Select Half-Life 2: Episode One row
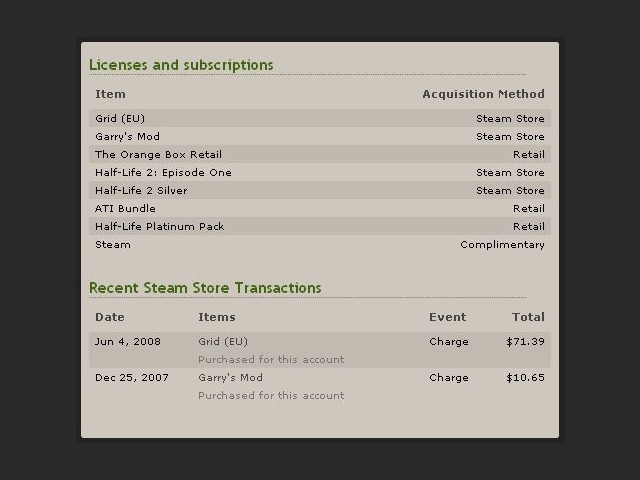This screenshot has height=480, width=640. [320, 172]
